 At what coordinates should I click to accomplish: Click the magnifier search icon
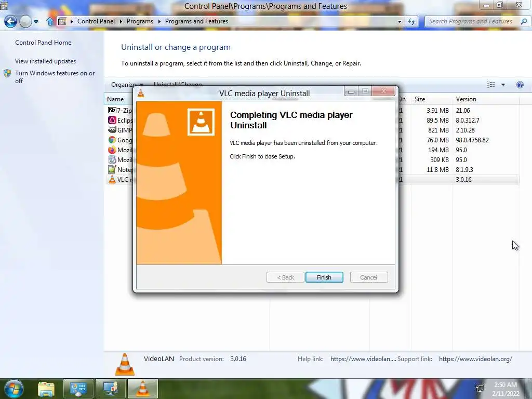tap(524, 21)
